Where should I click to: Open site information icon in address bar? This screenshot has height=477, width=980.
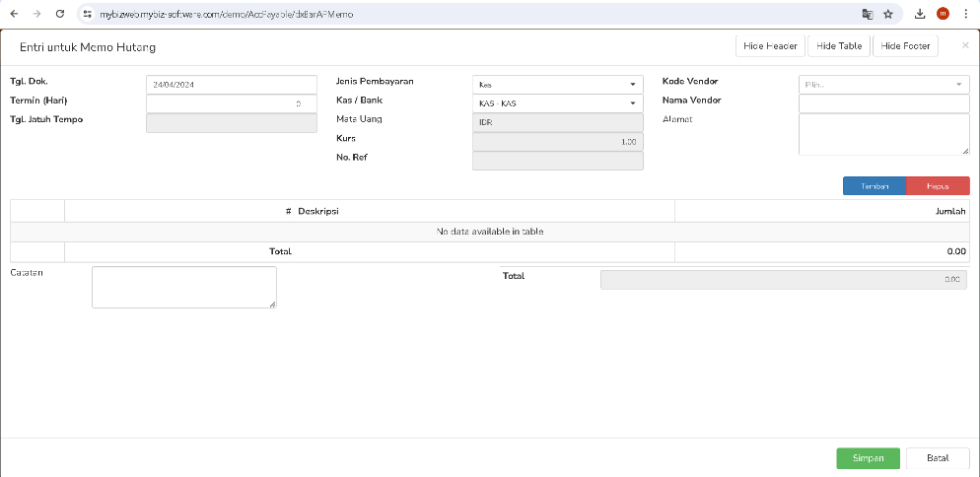[x=88, y=14]
